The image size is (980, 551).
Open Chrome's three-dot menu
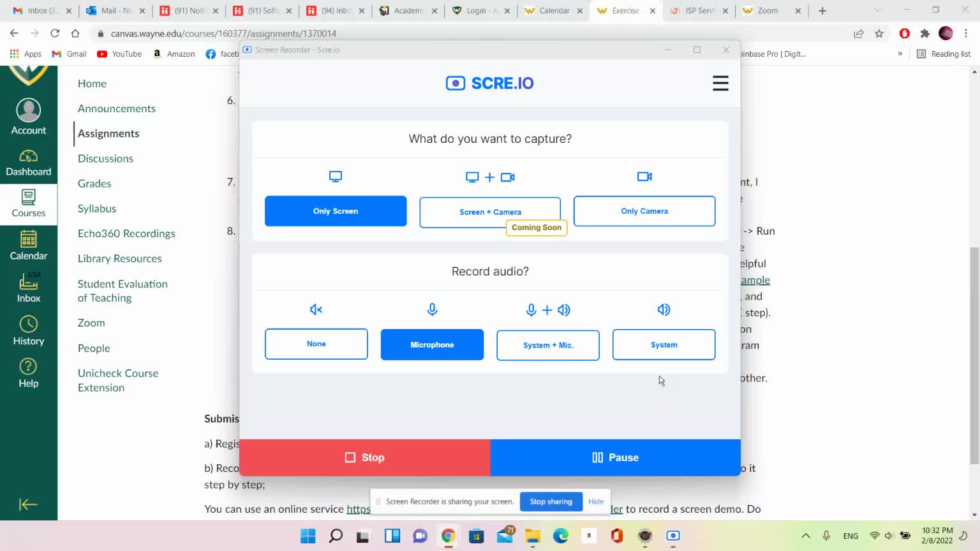pyautogui.click(x=966, y=33)
